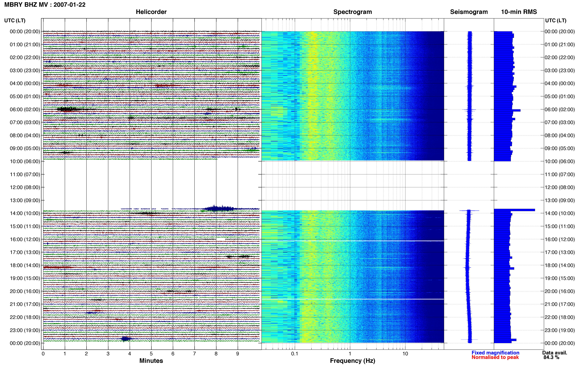Click left-axis time label '11:00 (07:00)'
Image resolution: width=588 pixels, height=368 pixels.
tap(25, 174)
